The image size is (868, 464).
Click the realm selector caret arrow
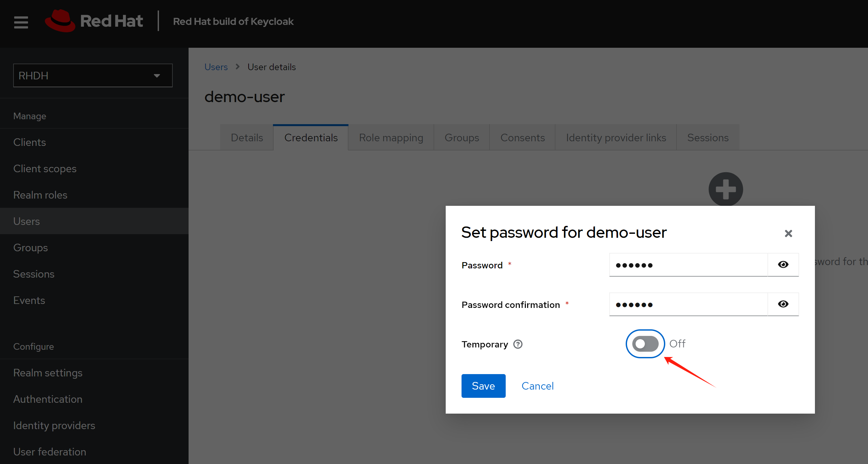[157, 76]
